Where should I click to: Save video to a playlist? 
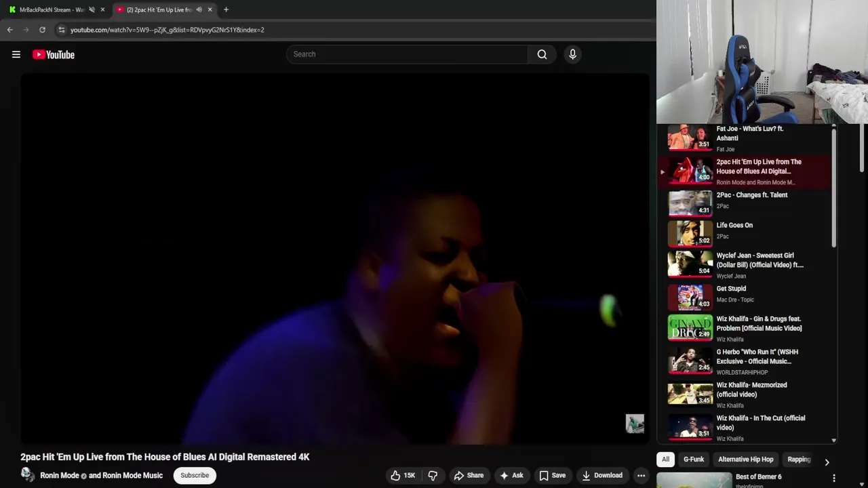click(x=552, y=475)
